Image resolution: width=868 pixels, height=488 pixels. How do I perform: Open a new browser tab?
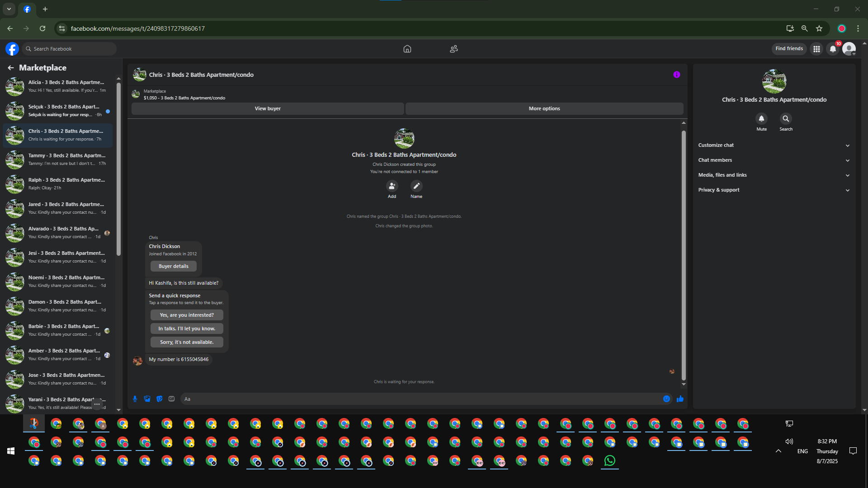[45, 9]
